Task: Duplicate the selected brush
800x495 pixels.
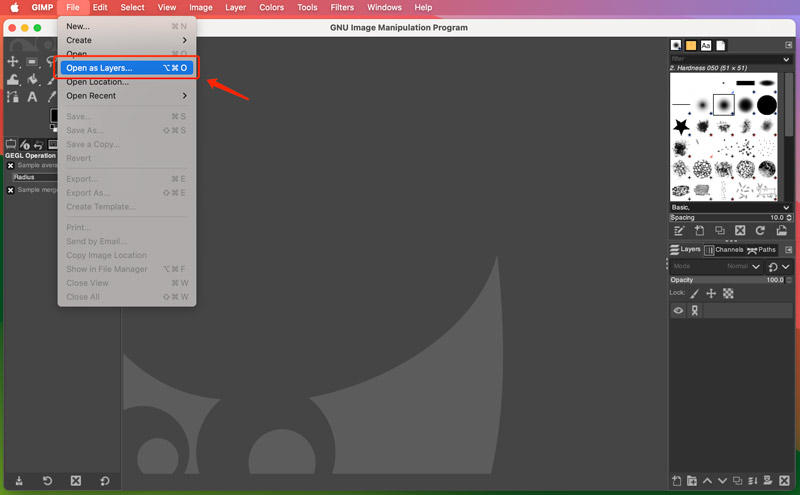Action: 719,231
